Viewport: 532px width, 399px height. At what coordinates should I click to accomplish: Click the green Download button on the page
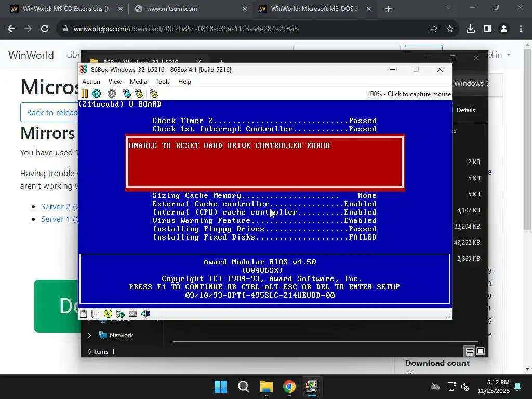(x=57, y=306)
